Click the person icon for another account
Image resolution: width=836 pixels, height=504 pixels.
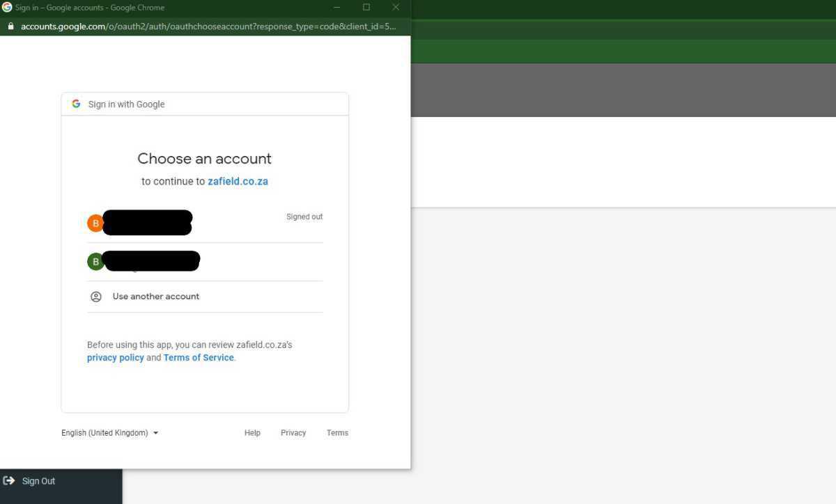[96, 297]
